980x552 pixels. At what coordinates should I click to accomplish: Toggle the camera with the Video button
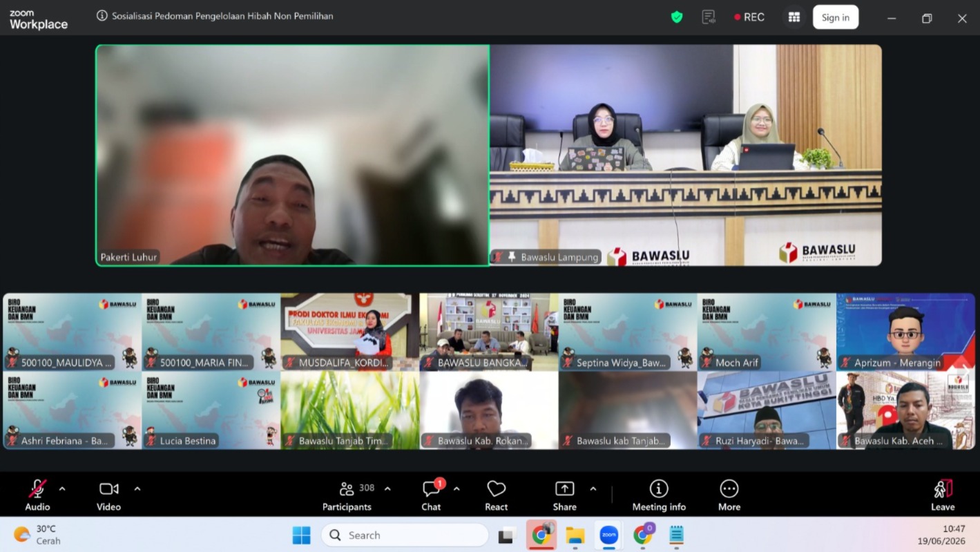[x=108, y=496]
